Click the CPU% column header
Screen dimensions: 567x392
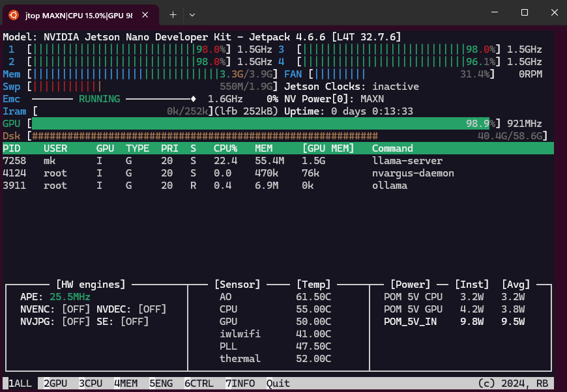pos(225,148)
